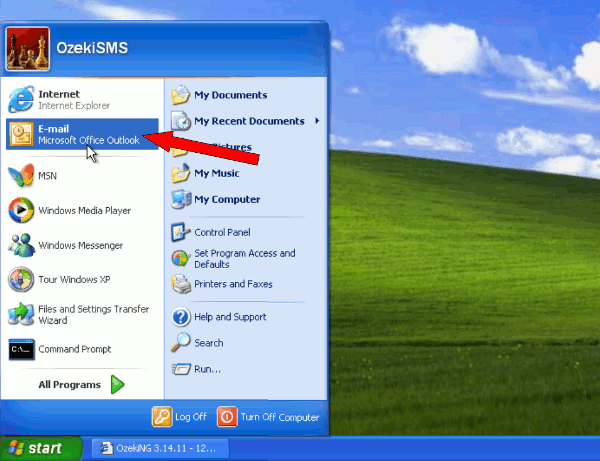Viewport: 600px width, 461px height.
Task: Start the Tour Windows XP icon
Action: coord(21,279)
